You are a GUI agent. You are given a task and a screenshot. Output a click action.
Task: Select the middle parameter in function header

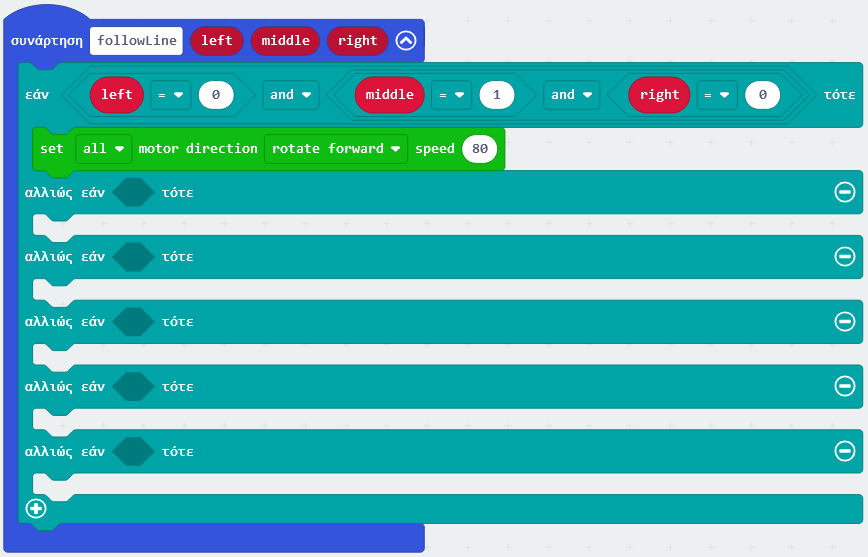coord(285,40)
